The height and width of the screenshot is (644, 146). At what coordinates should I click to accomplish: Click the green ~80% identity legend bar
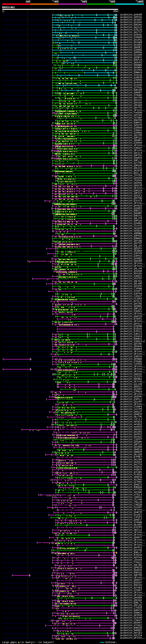(x=101, y=4)
